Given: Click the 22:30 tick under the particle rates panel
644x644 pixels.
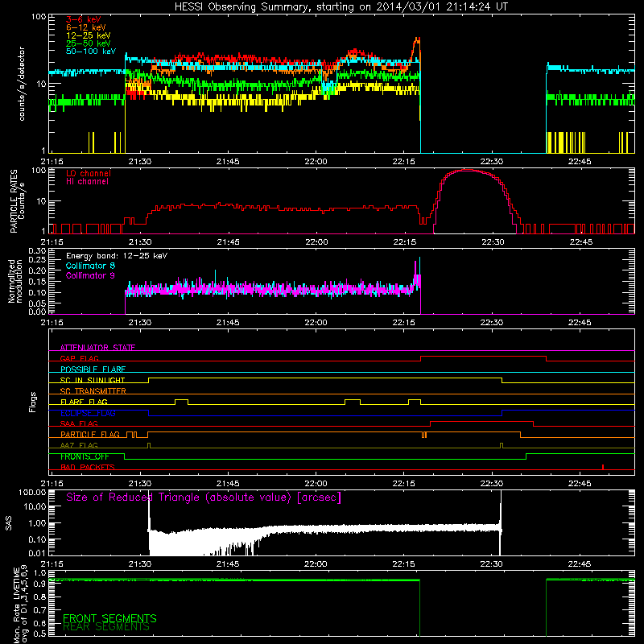Looking at the screenshot, I should 493,242.
